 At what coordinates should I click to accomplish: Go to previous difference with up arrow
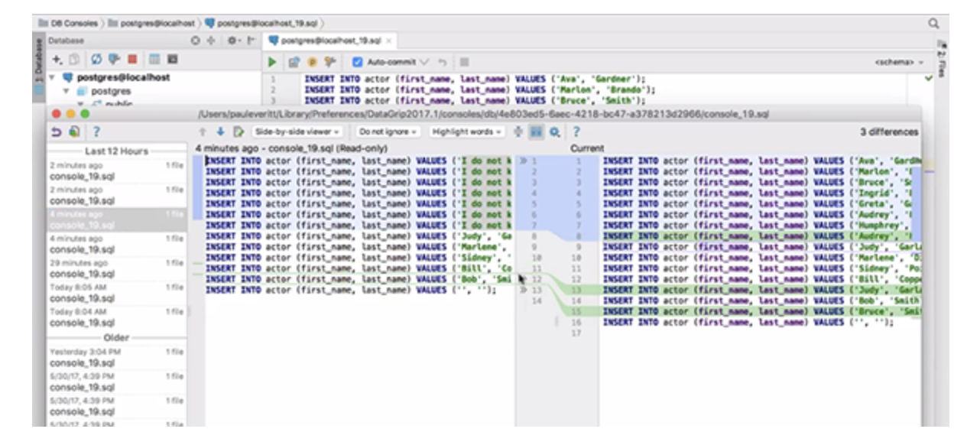click(203, 132)
